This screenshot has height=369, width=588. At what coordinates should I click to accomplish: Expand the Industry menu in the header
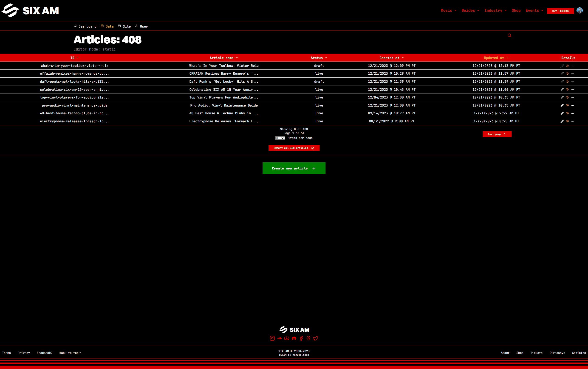point(495,11)
